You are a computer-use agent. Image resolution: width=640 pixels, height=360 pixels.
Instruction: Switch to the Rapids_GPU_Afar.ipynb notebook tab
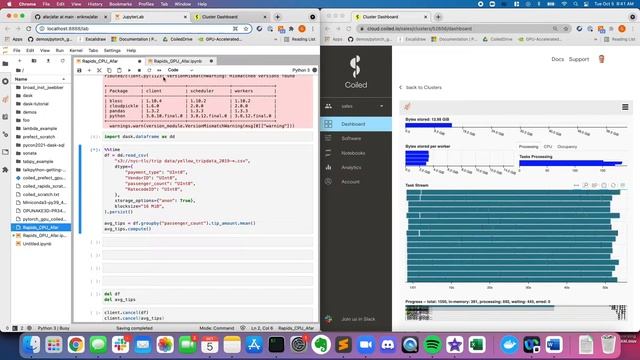click(x=178, y=61)
